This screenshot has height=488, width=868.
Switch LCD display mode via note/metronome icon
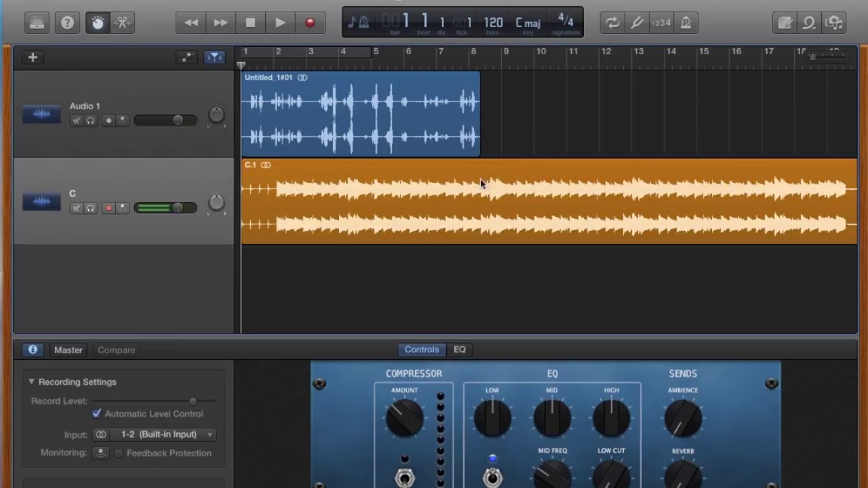(358, 23)
